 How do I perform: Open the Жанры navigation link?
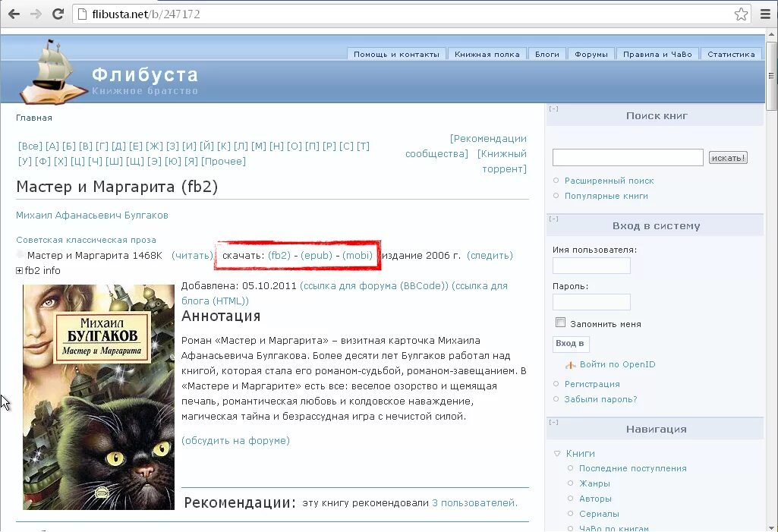coord(594,483)
